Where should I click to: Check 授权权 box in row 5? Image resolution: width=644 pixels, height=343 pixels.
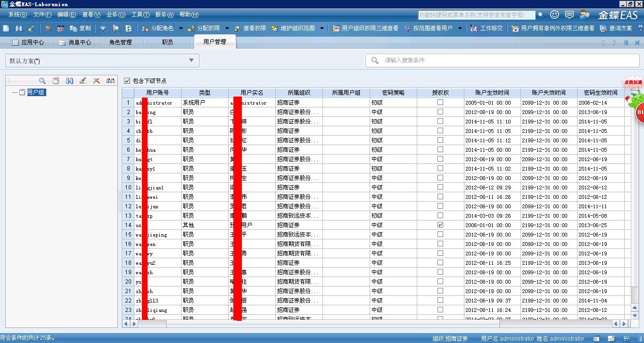(440, 140)
